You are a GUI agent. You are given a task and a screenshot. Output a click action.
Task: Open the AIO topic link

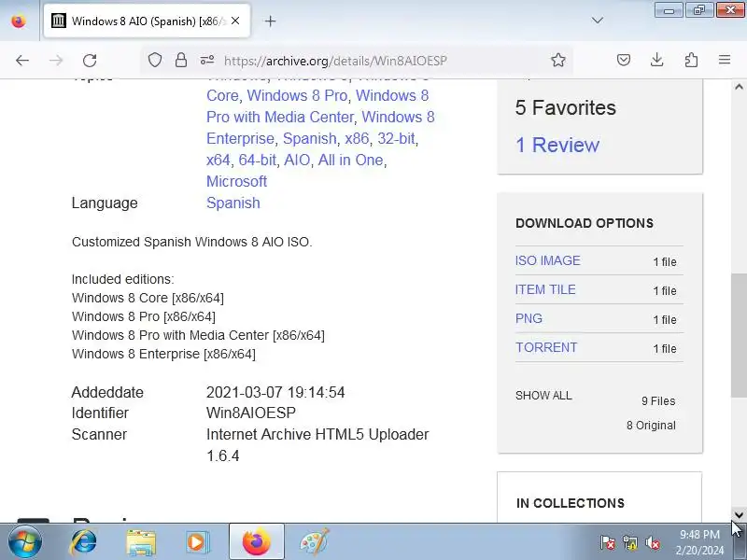point(297,160)
